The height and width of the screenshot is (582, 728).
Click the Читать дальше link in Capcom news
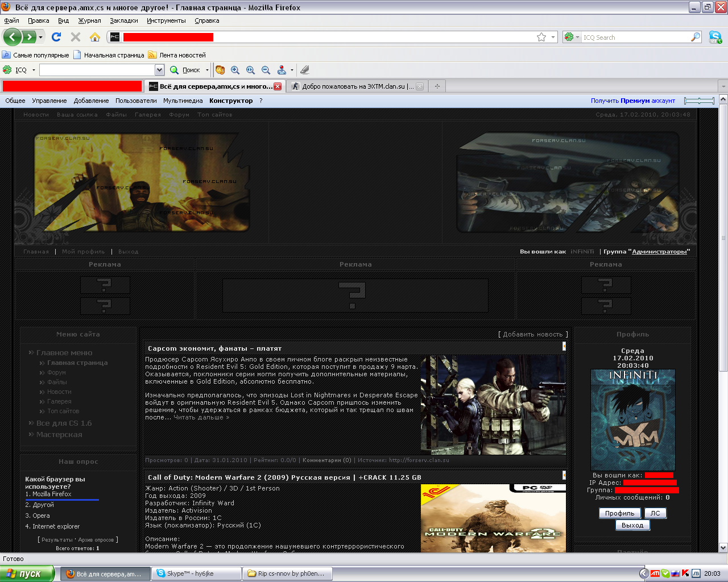click(x=201, y=417)
